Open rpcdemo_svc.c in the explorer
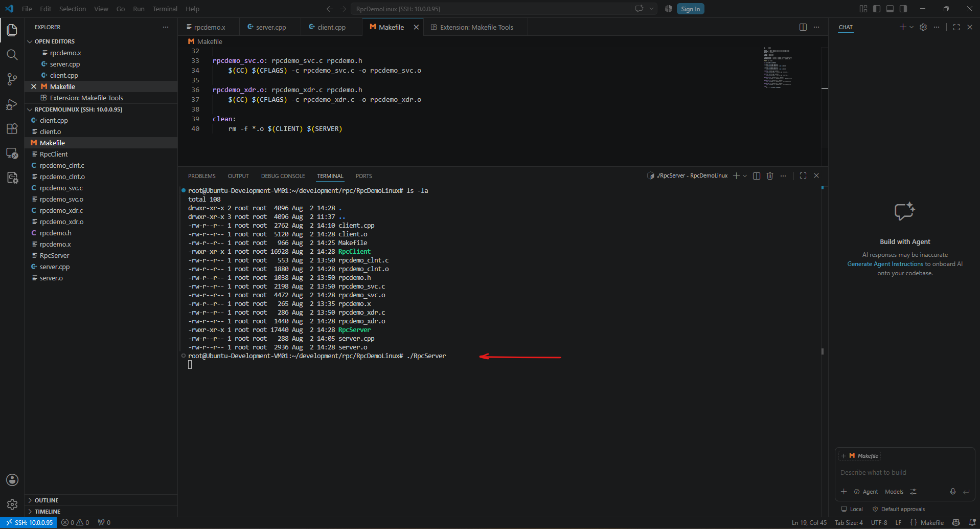The width and height of the screenshot is (980, 529). (x=61, y=188)
